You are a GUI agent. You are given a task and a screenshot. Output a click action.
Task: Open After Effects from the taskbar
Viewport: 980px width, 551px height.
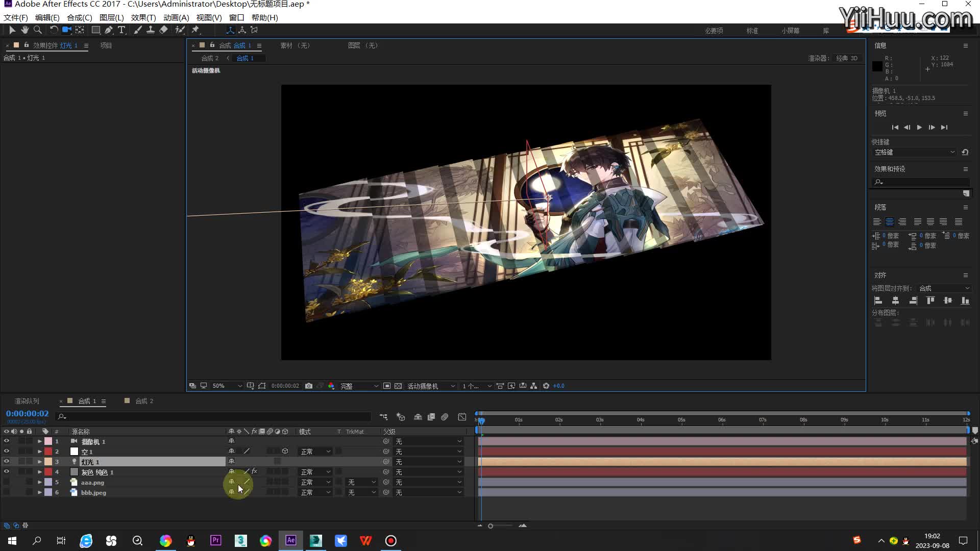tap(291, 540)
